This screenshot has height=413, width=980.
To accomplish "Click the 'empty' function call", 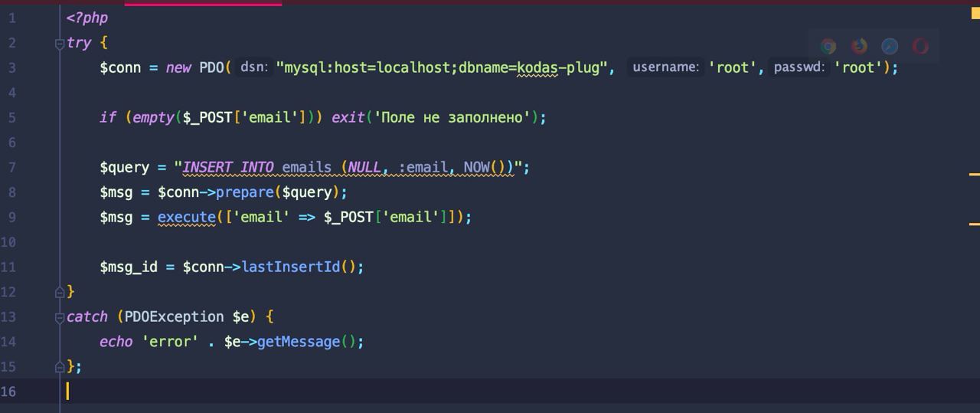I will [x=153, y=117].
